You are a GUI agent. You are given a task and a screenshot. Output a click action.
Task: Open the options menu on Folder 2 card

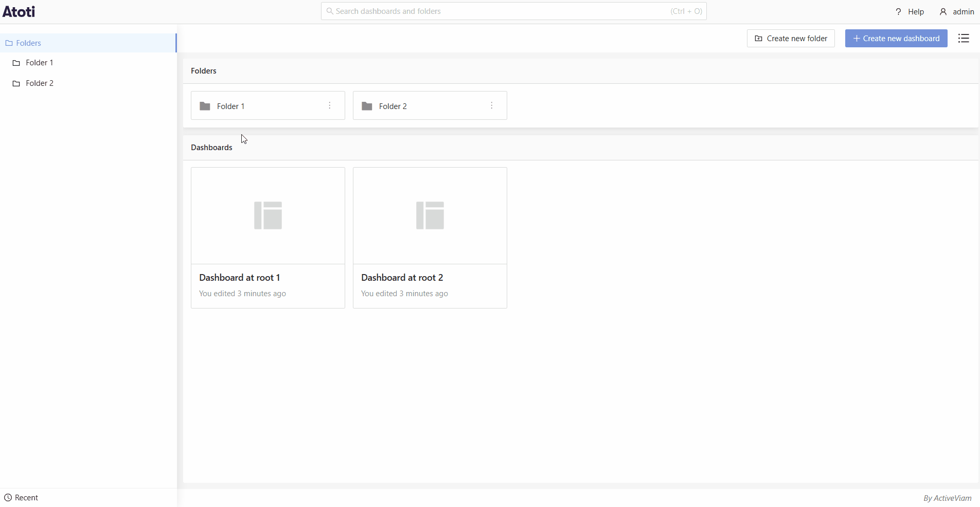point(492,106)
